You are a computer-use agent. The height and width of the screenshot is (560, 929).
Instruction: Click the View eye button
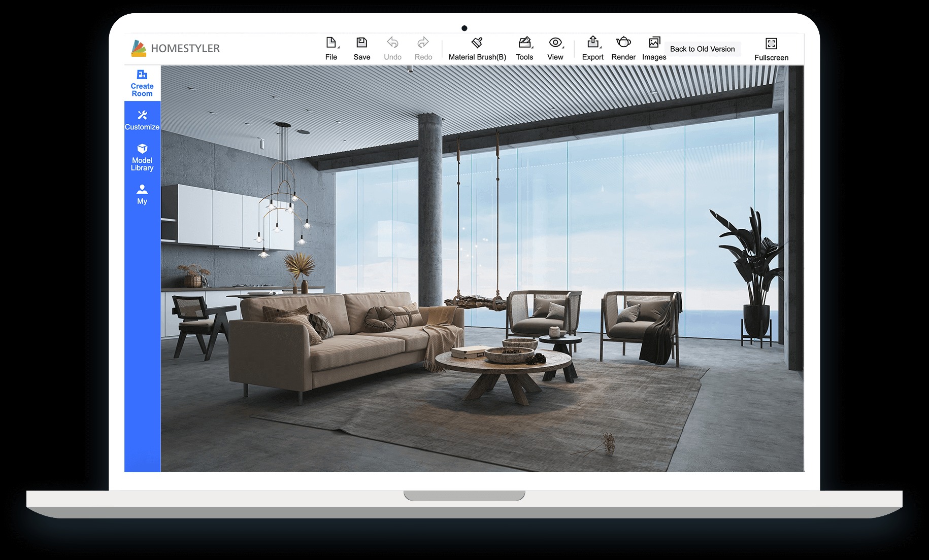tap(555, 43)
